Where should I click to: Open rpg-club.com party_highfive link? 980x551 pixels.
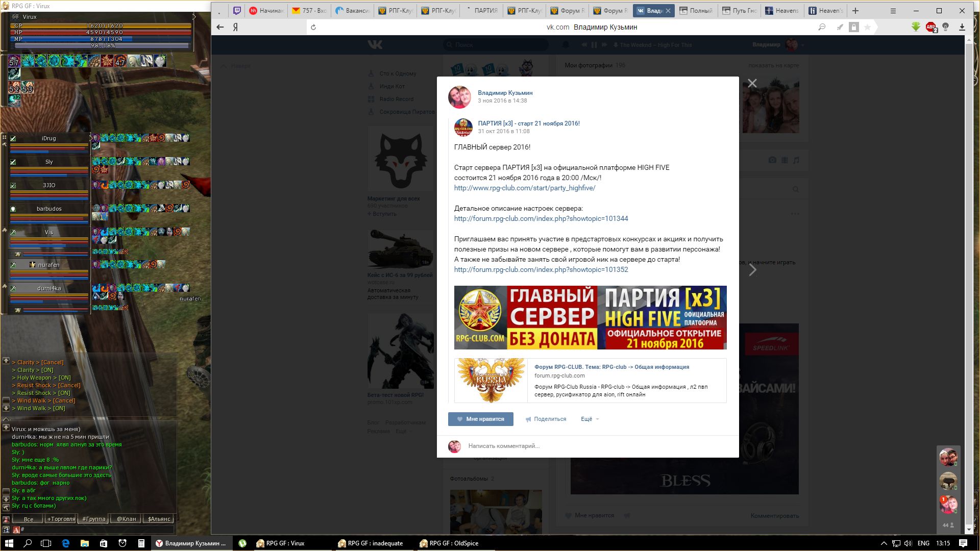point(525,188)
